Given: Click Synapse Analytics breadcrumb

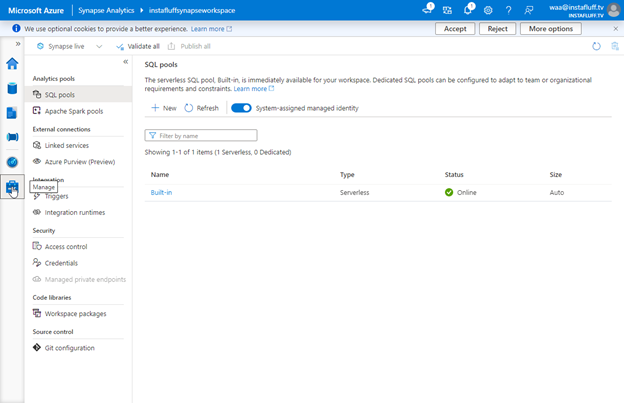Looking at the screenshot, I should (106, 10).
